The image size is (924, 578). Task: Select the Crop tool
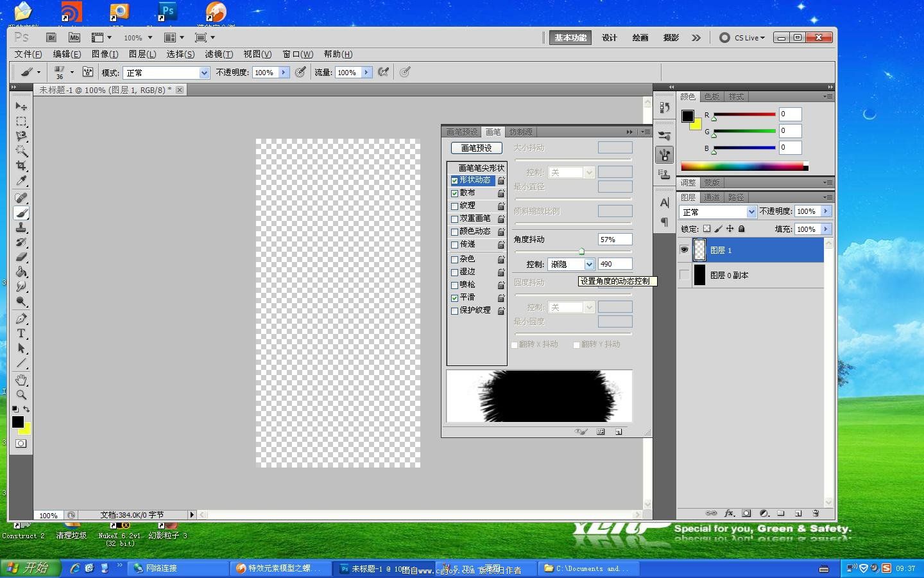[x=21, y=166]
